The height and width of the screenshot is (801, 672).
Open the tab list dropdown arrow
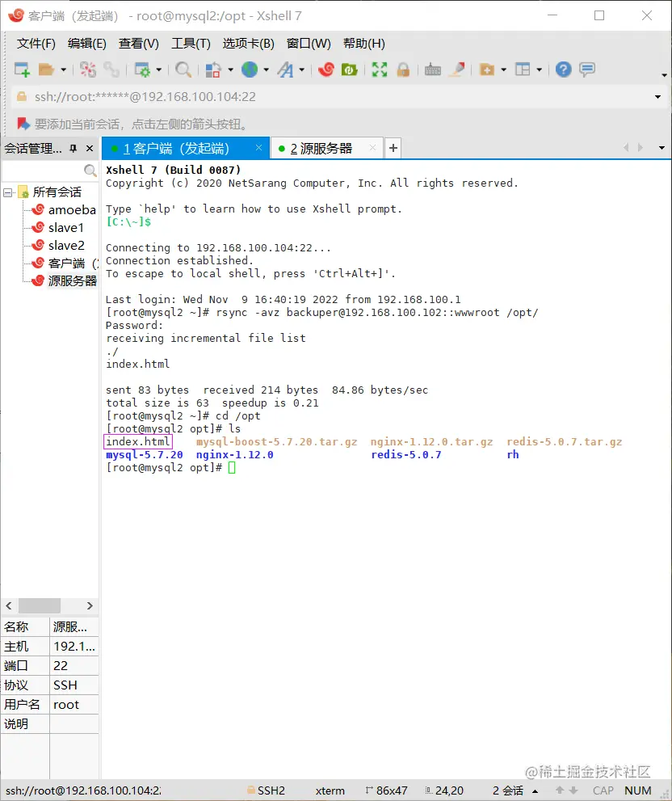(x=661, y=148)
